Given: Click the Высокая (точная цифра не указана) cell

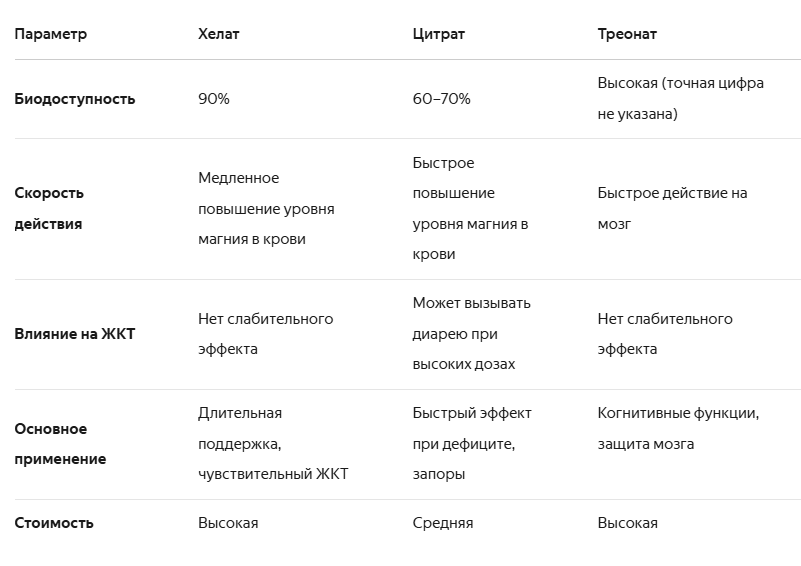Looking at the screenshot, I should pyautogui.click(x=680, y=99).
